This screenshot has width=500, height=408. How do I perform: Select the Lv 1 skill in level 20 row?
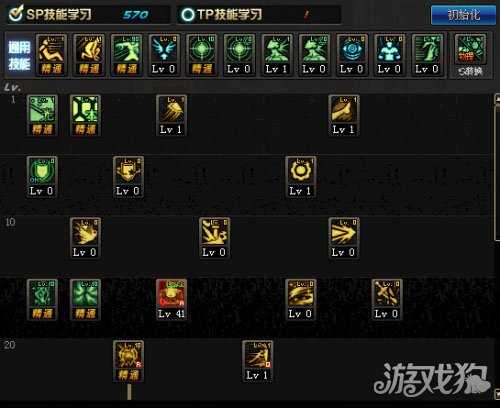click(257, 361)
